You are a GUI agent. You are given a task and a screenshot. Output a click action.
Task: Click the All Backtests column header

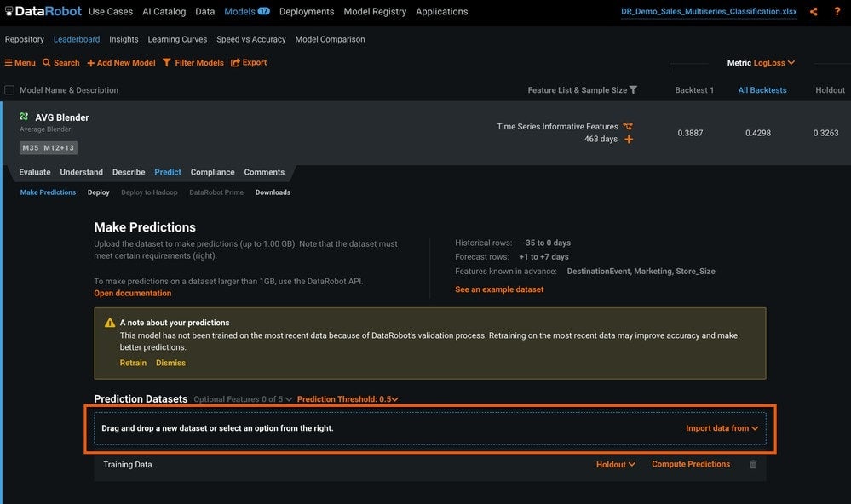[762, 90]
